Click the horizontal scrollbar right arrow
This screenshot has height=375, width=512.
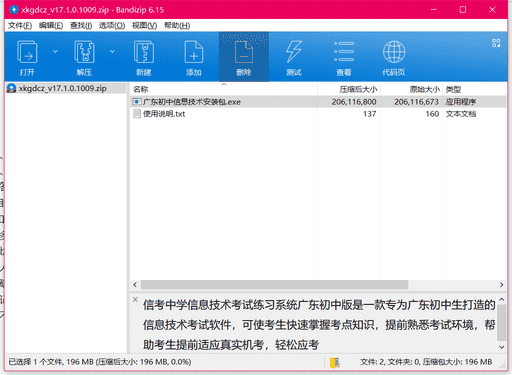point(501,285)
